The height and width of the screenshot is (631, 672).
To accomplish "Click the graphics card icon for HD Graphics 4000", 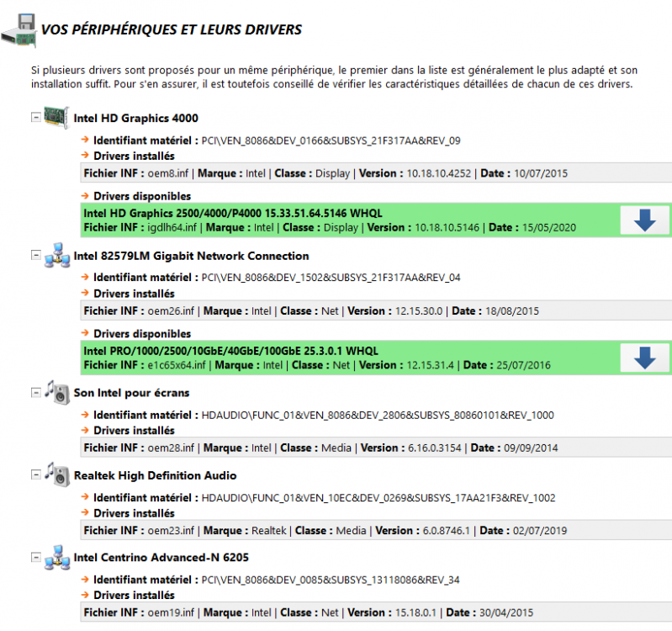I will (56, 117).
